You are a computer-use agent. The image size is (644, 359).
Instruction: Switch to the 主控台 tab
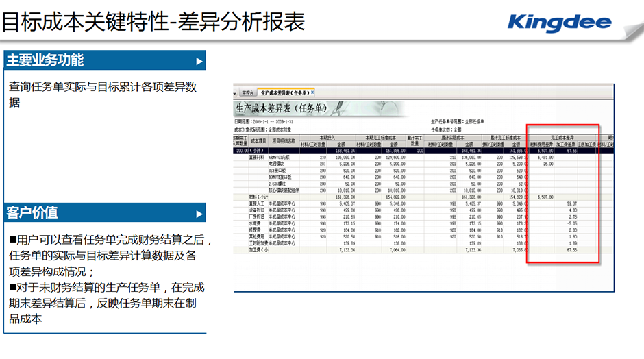(x=247, y=92)
